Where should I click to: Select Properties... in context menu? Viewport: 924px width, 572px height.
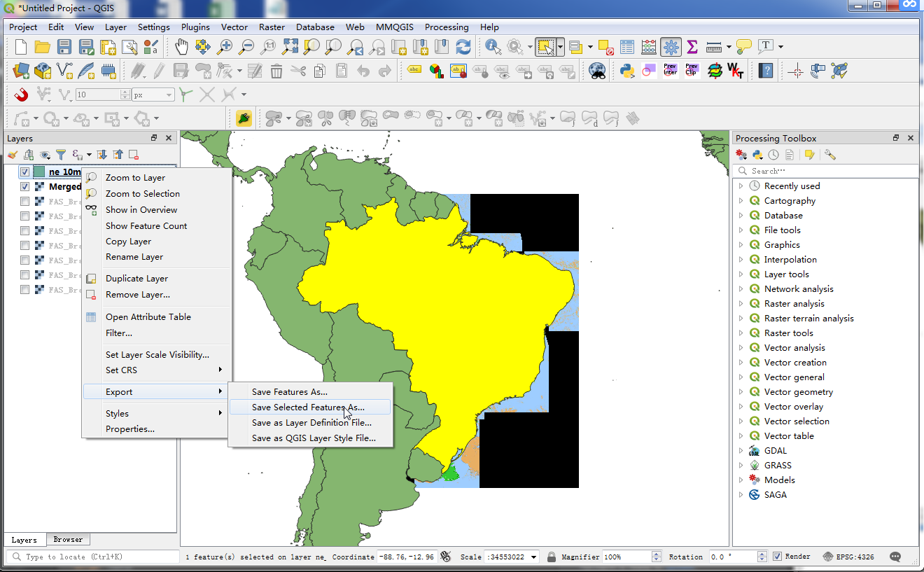(157, 429)
